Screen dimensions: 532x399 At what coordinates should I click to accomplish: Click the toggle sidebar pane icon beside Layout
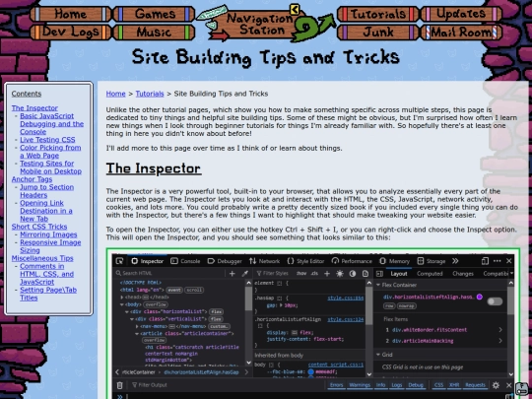(x=379, y=274)
